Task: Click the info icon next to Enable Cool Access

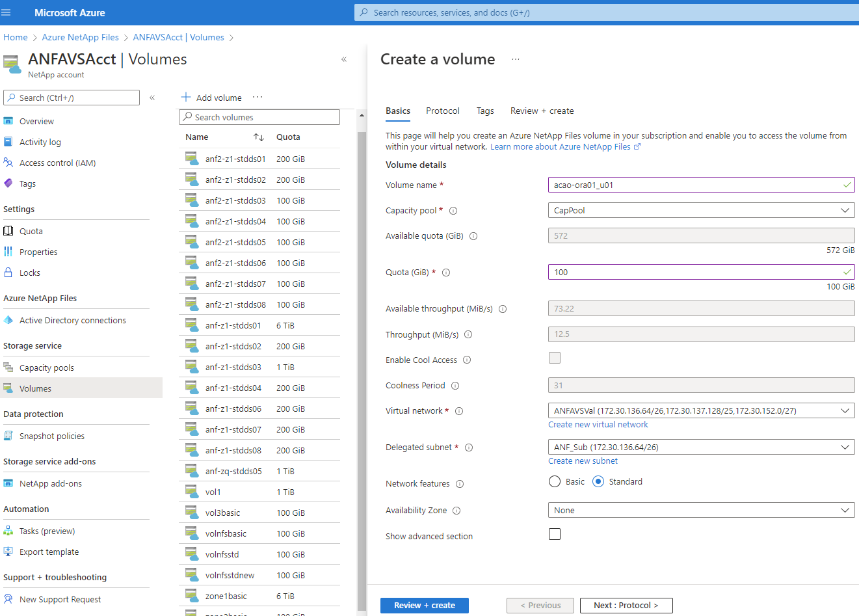Action: click(x=467, y=360)
